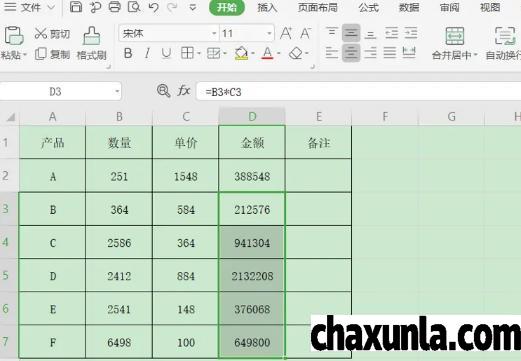Switch to the 插入 (Insert) tab
The width and height of the screenshot is (521, 361).
coord(267,7)
